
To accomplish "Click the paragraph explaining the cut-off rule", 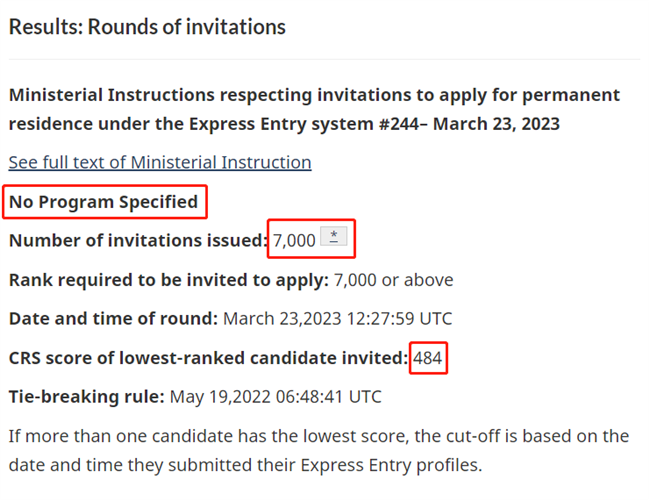I will click(x=318, y=451).
